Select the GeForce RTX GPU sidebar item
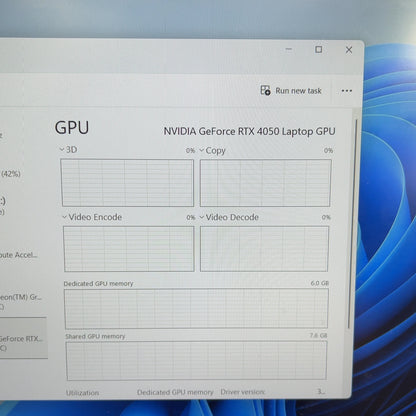Image resolution: width=416 pixels, height=416 pixels. tap(23, 338)
